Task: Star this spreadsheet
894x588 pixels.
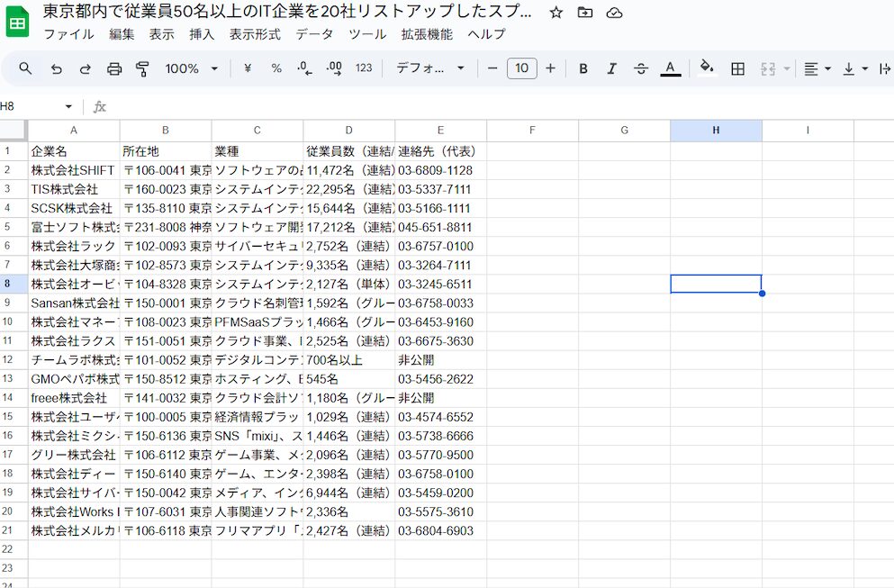Action: pos(555,13)
